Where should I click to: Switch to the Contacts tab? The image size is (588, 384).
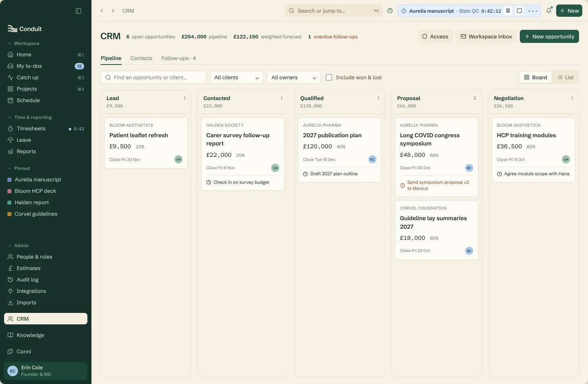(x=141, y=58)
